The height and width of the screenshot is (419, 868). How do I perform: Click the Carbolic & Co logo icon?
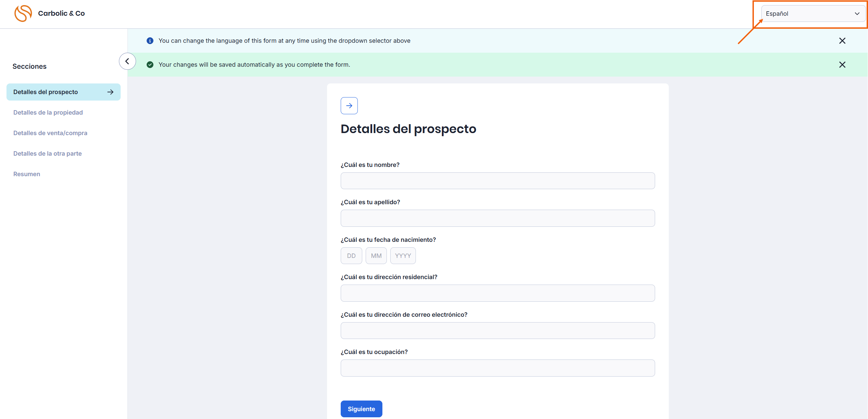click(23, 13)
